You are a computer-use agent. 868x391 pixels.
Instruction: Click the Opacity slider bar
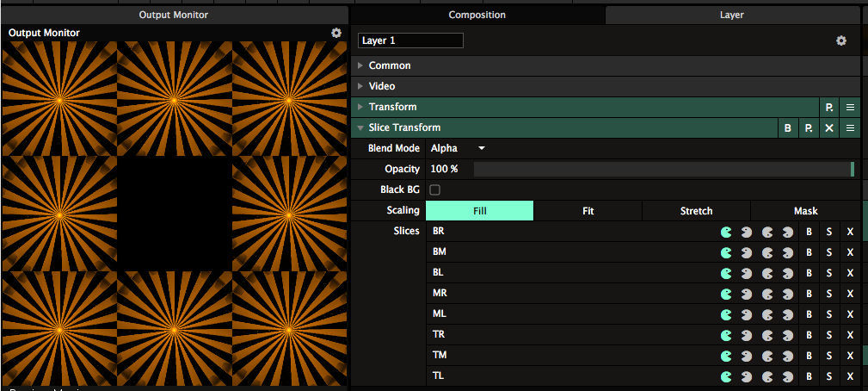pos(661,169)
